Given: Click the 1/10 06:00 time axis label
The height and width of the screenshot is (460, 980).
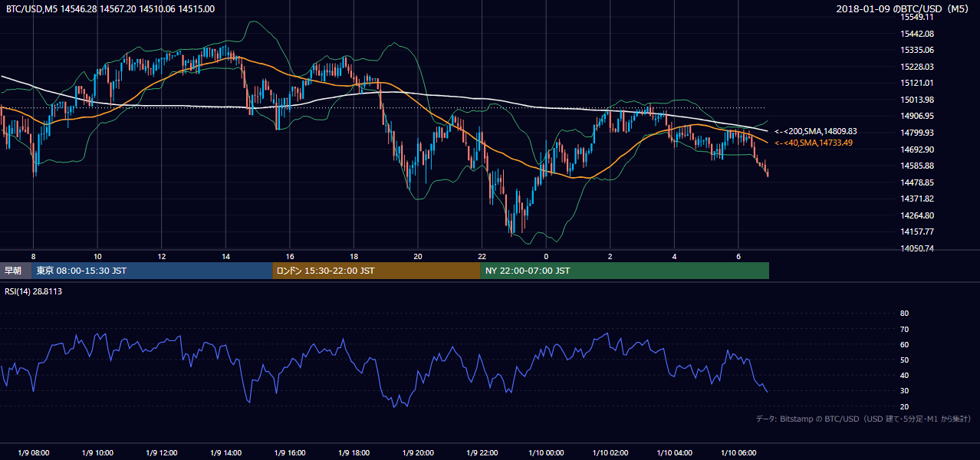Looking at the screenshot, I should (x=738, y=453).
